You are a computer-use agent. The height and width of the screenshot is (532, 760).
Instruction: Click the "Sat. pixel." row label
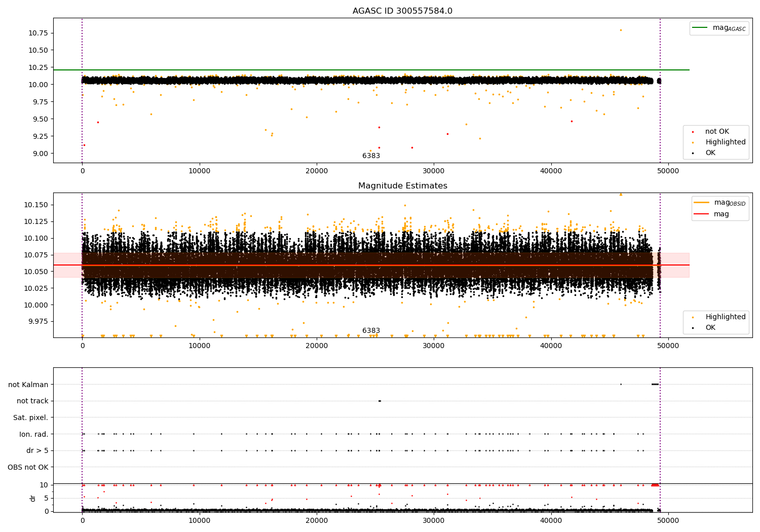point(30,417)
